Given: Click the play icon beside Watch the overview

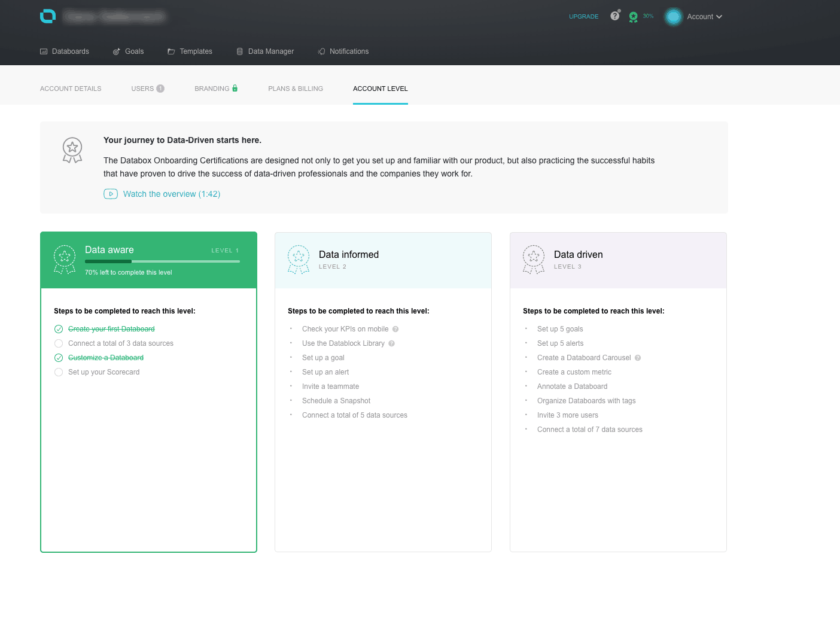Looking at the screenshot, I should click(x=111, y=194).
